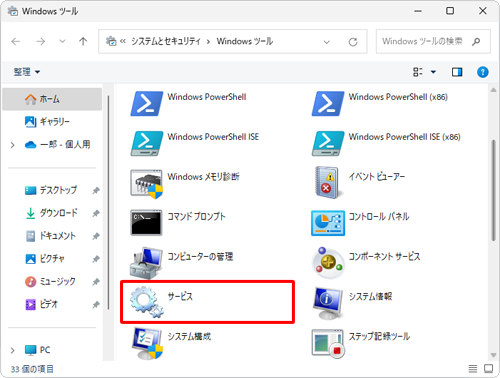
Task: Expand the PC tree node
Action: point(13,350)
